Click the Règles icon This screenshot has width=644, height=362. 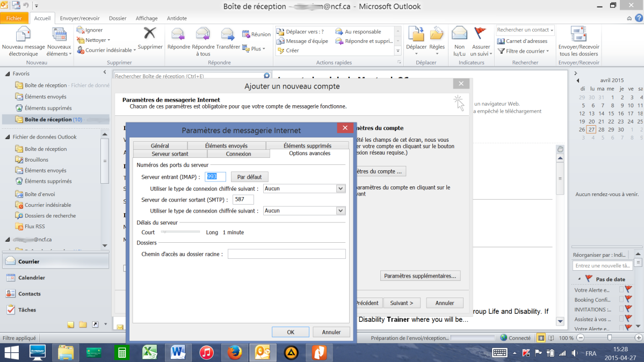[x=437, y=34]
